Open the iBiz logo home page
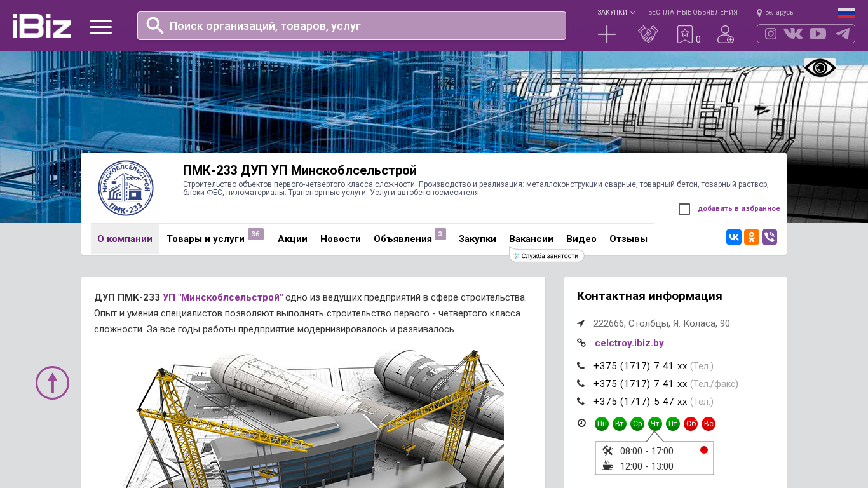Screen dimensions: 868x488 (x=41, y=26)
